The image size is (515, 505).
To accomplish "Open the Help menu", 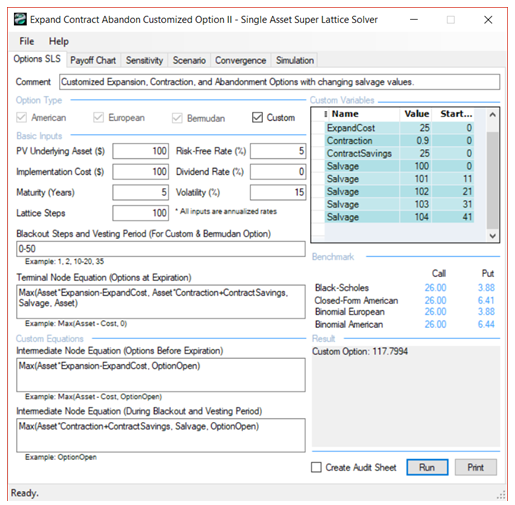I will [59, 41].
